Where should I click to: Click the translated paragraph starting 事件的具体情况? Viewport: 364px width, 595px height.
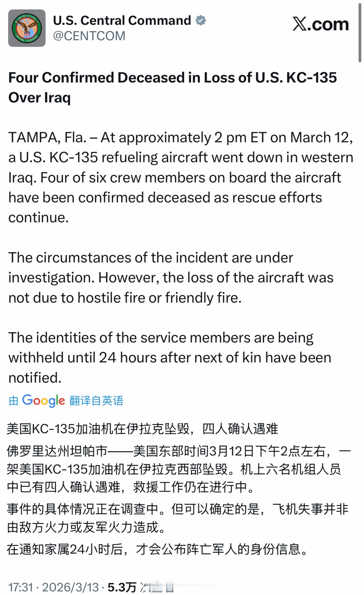tap(177, 518)
